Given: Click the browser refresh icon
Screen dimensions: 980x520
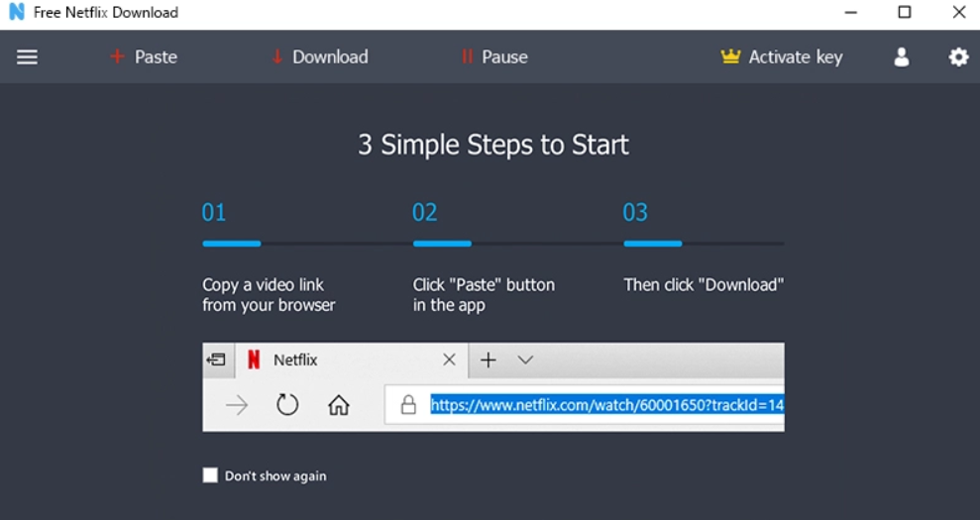Looking at the screenshot, I should [287, 404].
